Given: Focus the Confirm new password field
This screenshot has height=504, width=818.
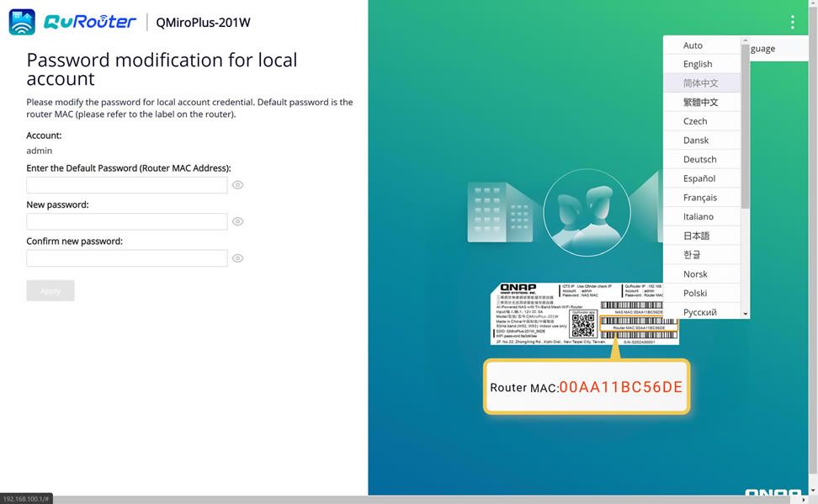Looking at the screenshot, I should coord(127,258).
